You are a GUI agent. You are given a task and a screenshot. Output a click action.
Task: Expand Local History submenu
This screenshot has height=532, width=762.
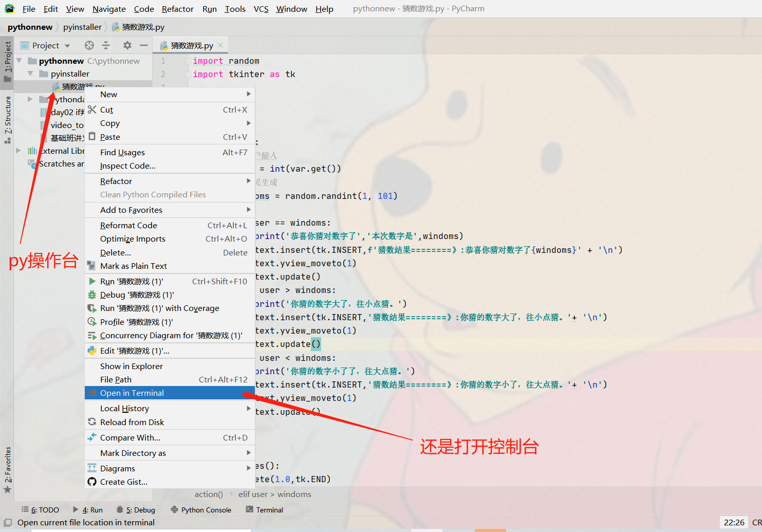(249, 408)
